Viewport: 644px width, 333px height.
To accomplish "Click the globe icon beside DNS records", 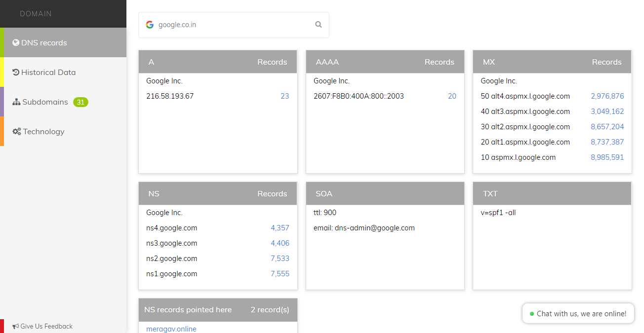I will click(x=16, y=43).
